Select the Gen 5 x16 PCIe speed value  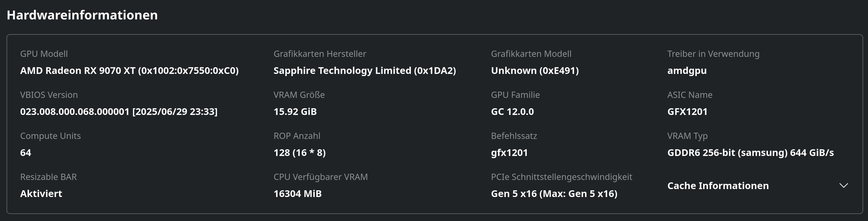554,194
